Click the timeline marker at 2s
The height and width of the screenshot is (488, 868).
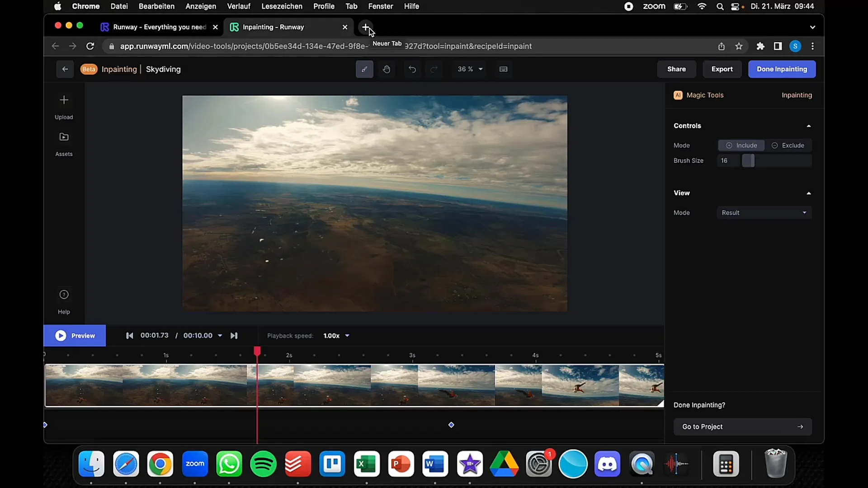click(289, 355)
